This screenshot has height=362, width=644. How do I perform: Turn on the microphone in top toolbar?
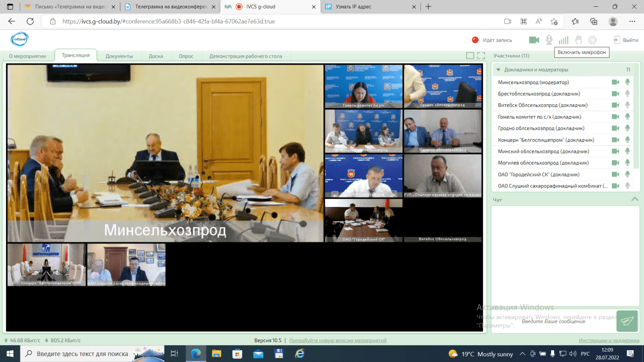tap(549, 40)
